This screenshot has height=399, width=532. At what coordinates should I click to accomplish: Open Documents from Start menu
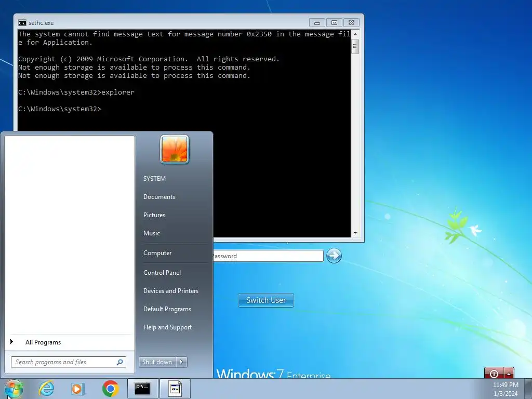[159, 197]
